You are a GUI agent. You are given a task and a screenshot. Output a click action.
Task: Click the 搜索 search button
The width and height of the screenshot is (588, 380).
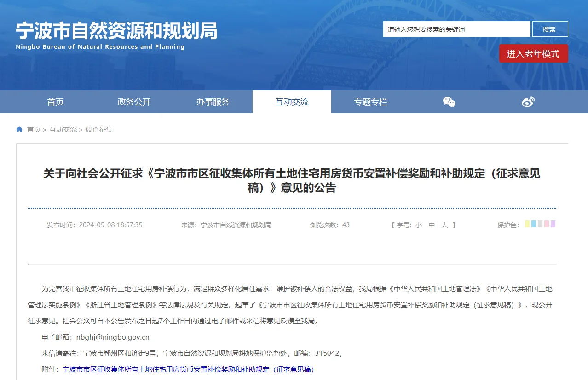tap(550, 29)
